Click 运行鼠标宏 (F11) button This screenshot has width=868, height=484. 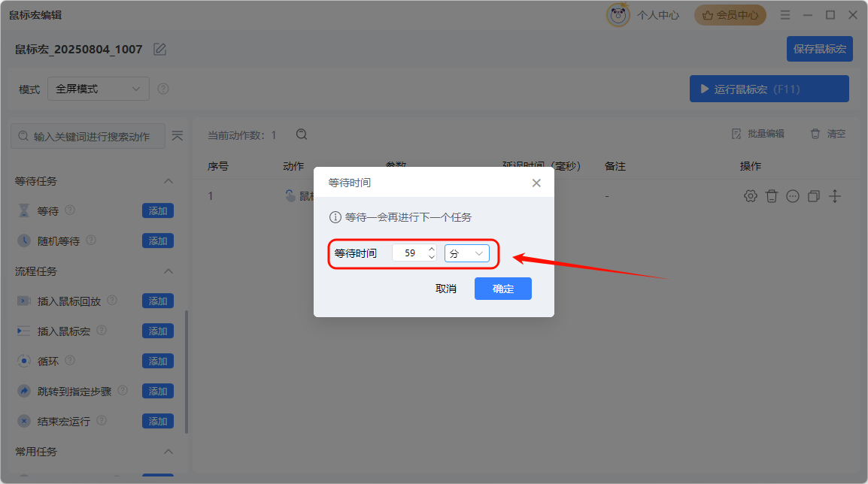pyautogui.click(x=769, y=89)
